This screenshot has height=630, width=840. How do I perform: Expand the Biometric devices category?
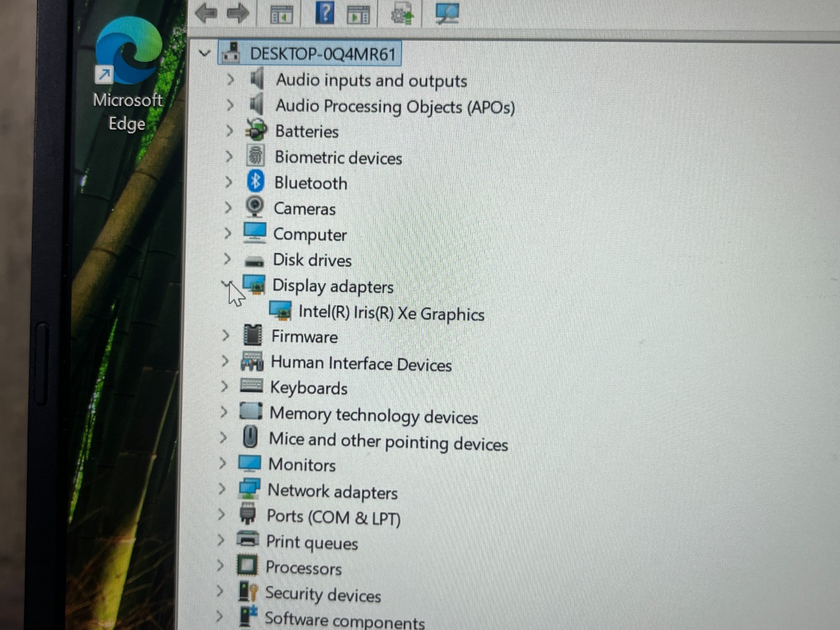[229, 156]
